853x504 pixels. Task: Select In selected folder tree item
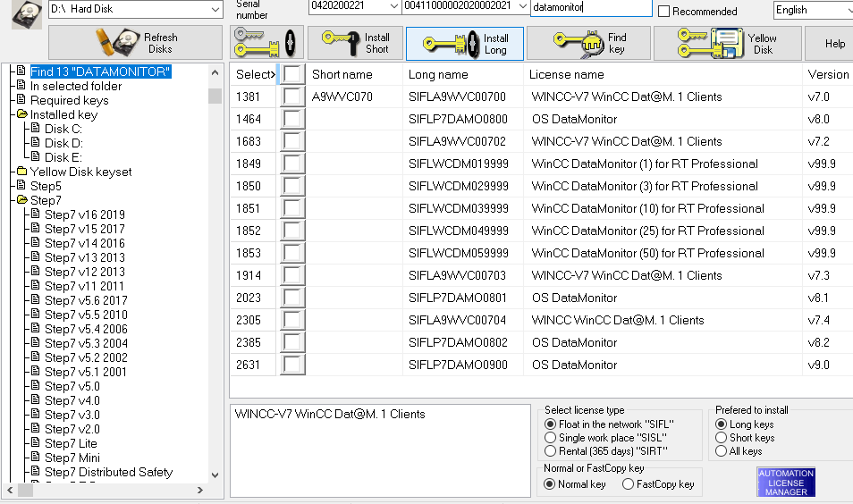[76, 86]
